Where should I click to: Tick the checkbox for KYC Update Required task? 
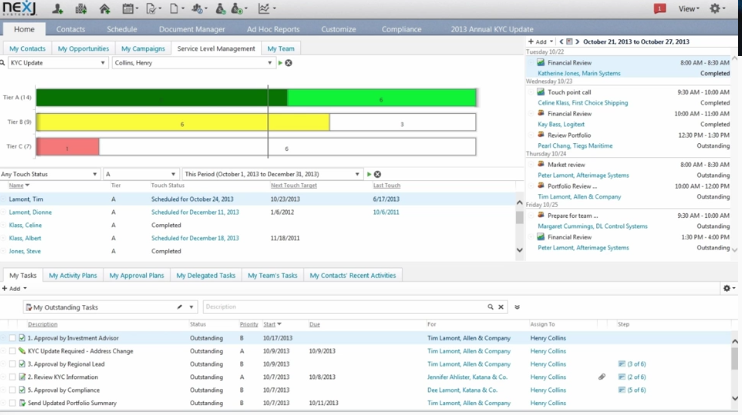(13, 351)
